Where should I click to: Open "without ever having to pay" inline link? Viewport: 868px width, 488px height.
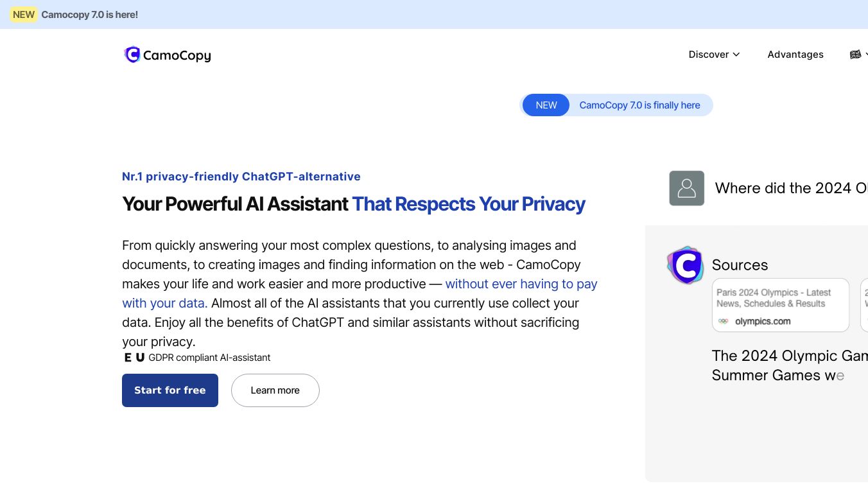tap(521, 284)
